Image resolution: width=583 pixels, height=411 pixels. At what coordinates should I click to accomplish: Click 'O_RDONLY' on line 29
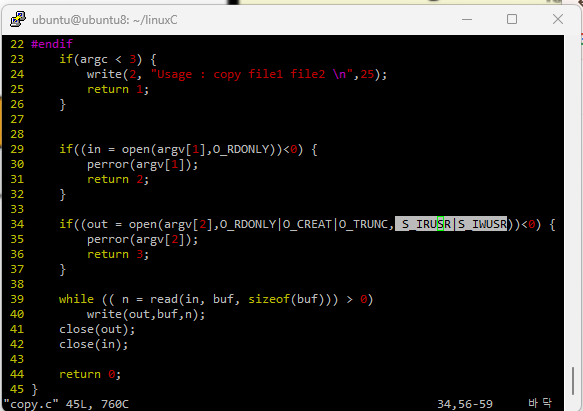(x=241, y=150)
